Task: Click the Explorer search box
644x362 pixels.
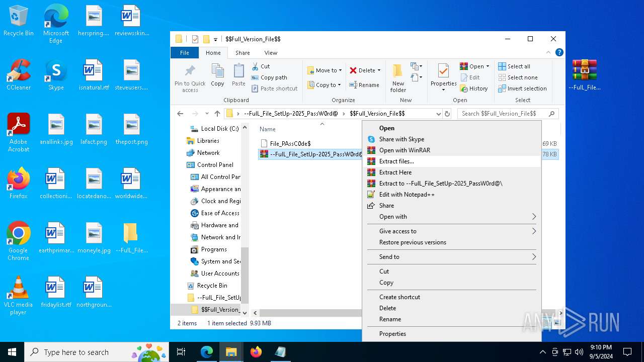Action: point(508,114)
